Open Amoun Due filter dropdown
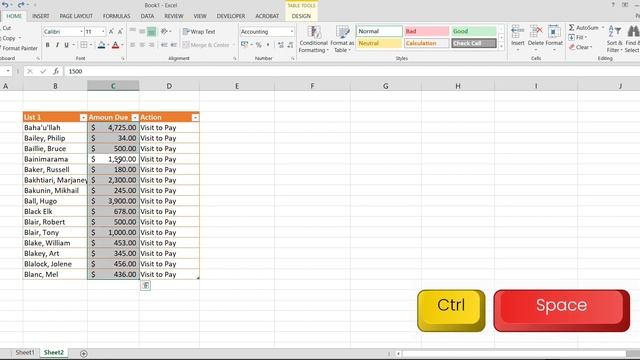 coord(135,118)
